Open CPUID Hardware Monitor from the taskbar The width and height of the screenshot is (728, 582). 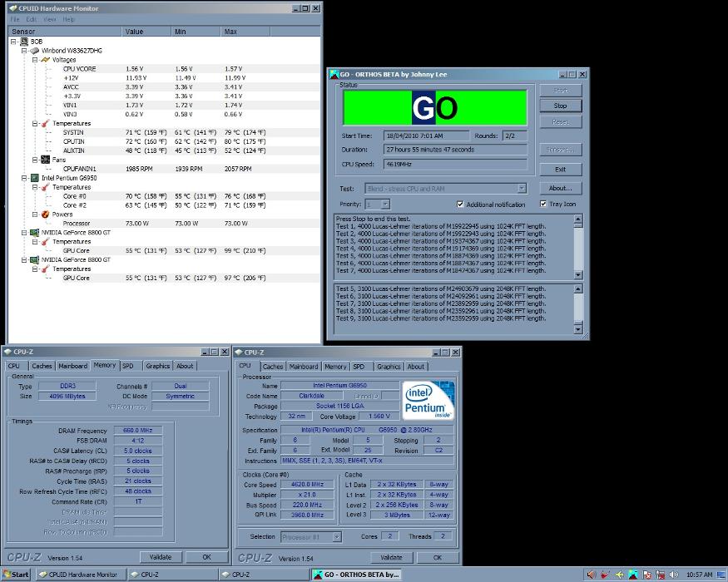(x=79, y=575)
